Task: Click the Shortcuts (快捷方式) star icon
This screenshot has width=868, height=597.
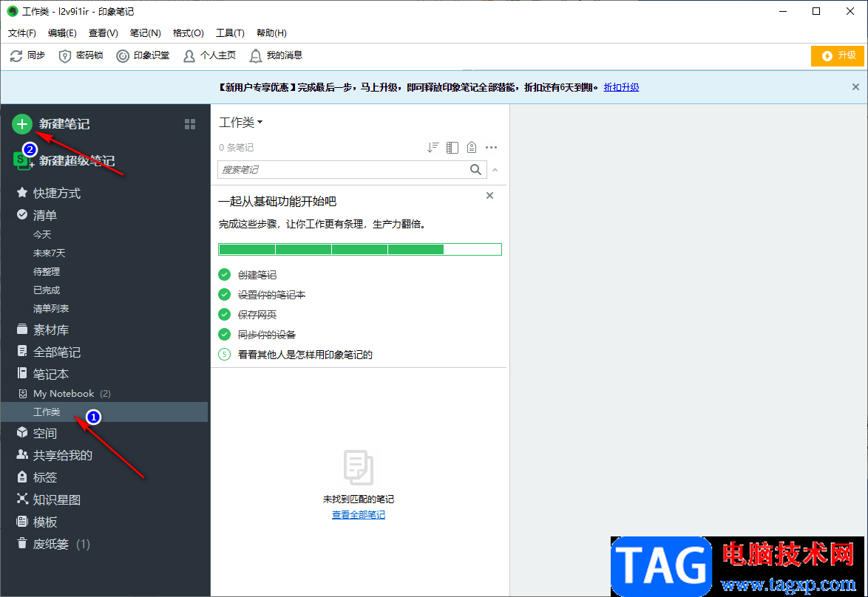Action: coord(22,193)
